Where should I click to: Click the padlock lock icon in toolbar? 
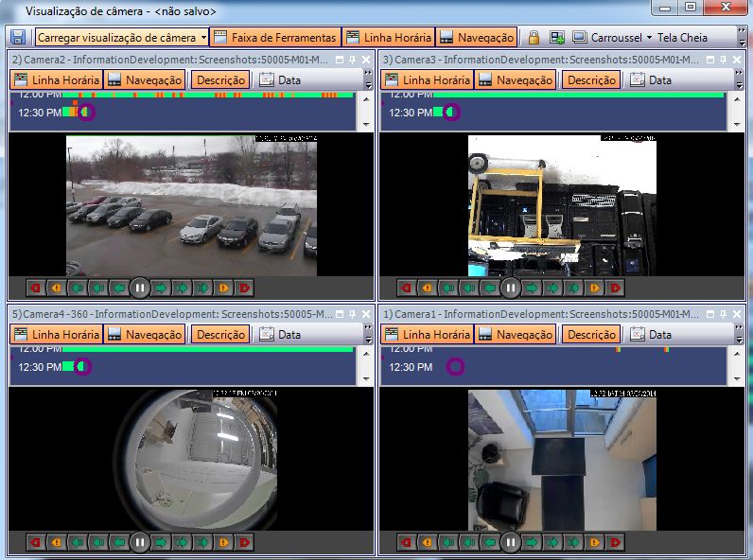tap(534, 38)
